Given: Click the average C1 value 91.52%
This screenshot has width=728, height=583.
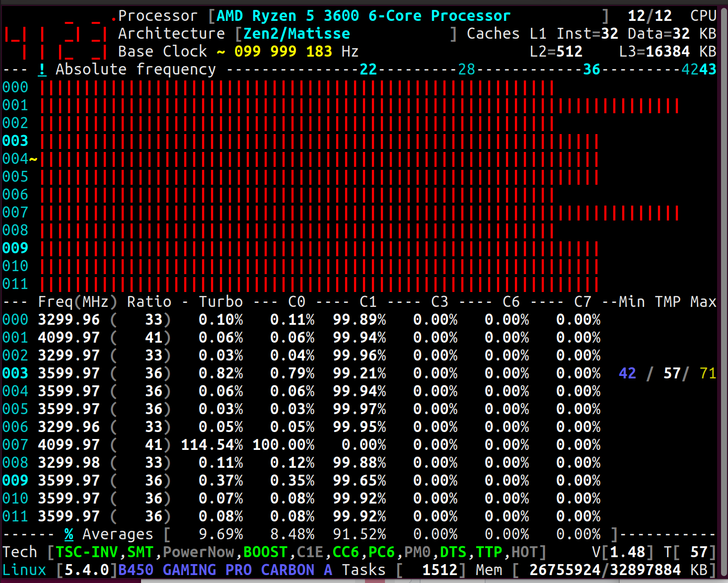Looking at the screenshot, I should pos(360,534).
